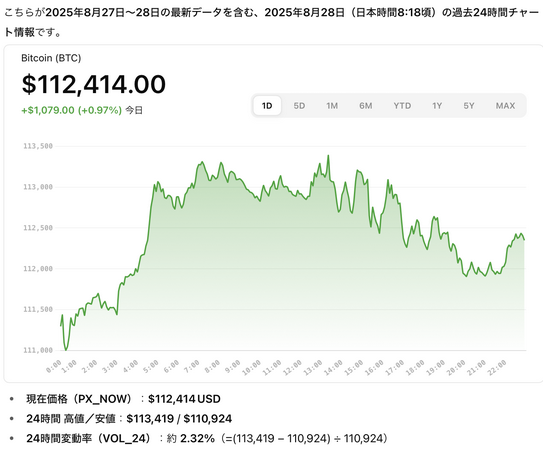This screenshot has width=543, height=450.
Task: Click the 112,500 y-axis label
Action: (x=38, y=228)
